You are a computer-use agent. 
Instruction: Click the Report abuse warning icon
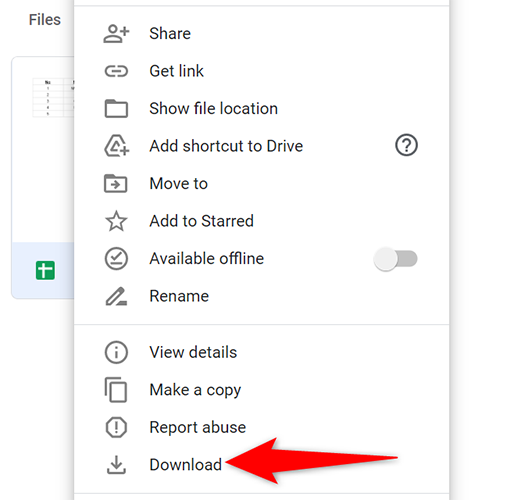point(116,427)
